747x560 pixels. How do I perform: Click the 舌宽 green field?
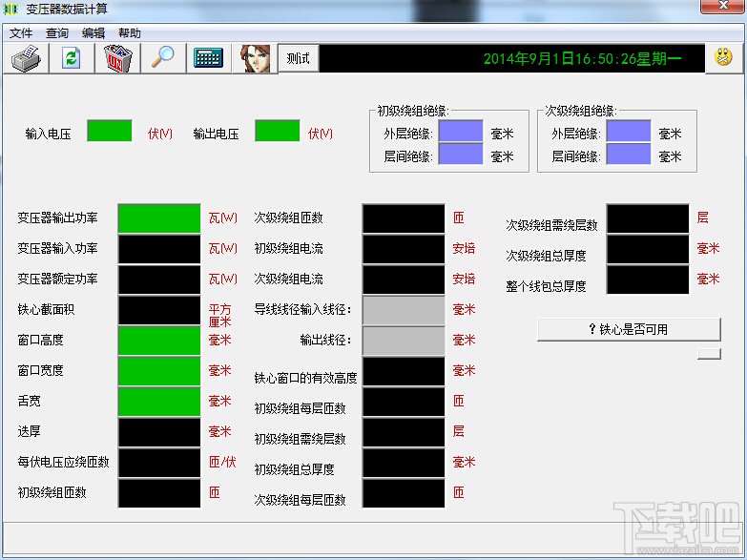pyautogui.click(x=159, y=402)
